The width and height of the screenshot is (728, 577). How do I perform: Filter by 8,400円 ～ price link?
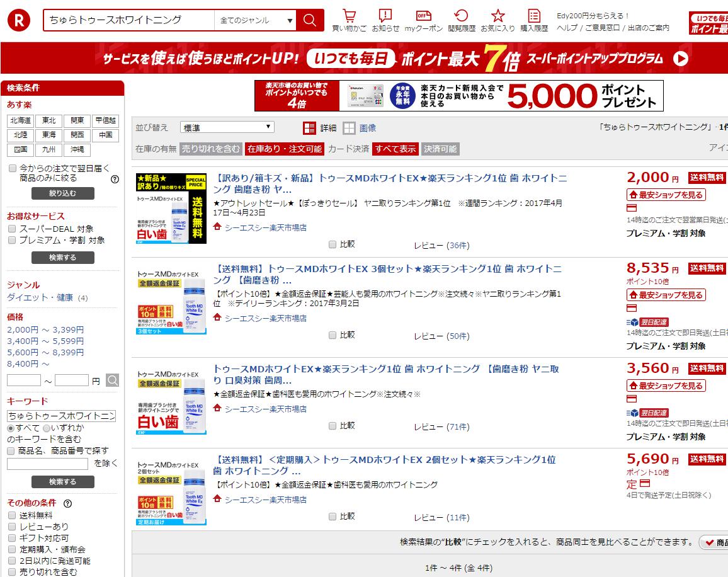28,363
